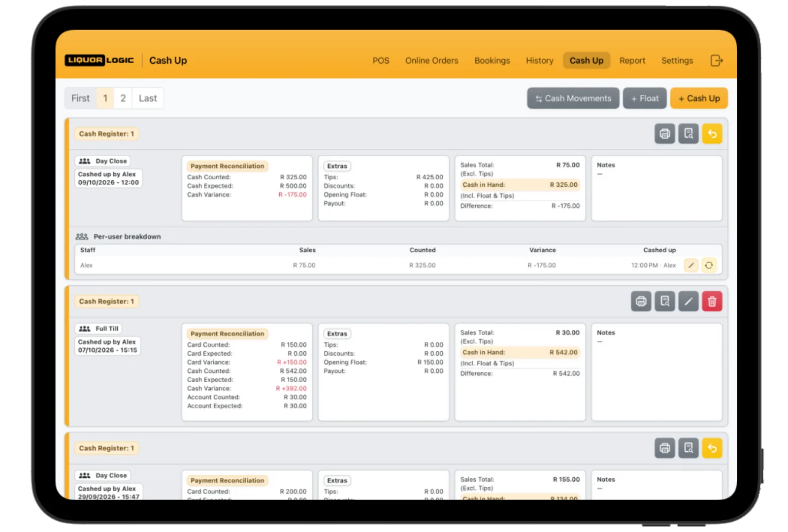This screenshot has width=788, height=532.
Task: Refresh Alex's per-user breakdown row
Action: pyautogui.click(x=709, y=265)
